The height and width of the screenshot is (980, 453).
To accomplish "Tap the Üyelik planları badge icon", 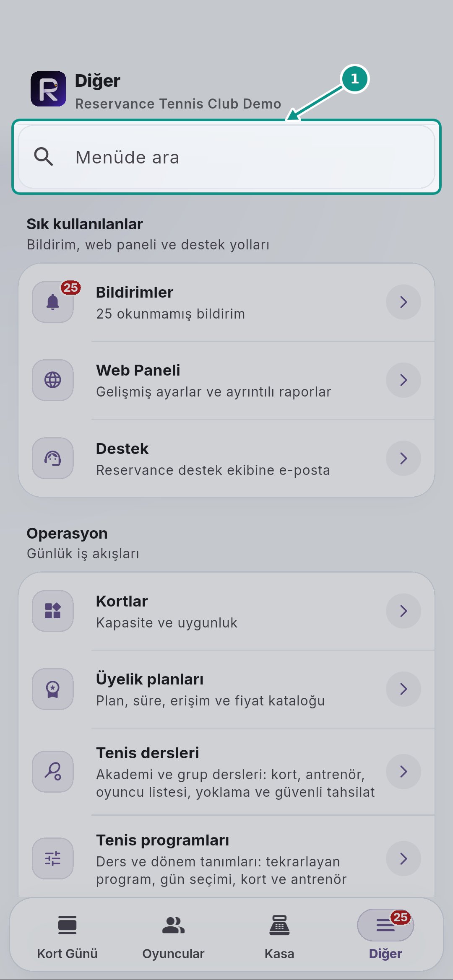I will tap(53, 689).
